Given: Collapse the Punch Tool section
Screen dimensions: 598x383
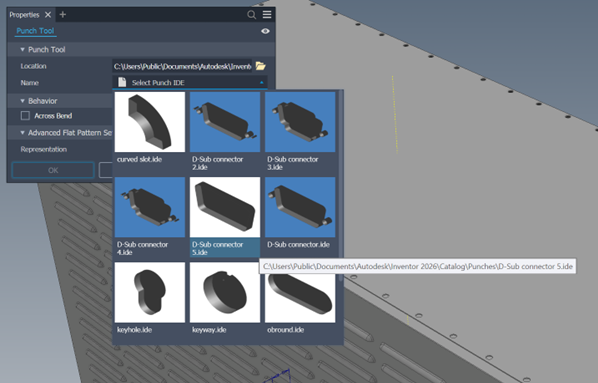Looking at the screenshot, I should coord(23,50).
